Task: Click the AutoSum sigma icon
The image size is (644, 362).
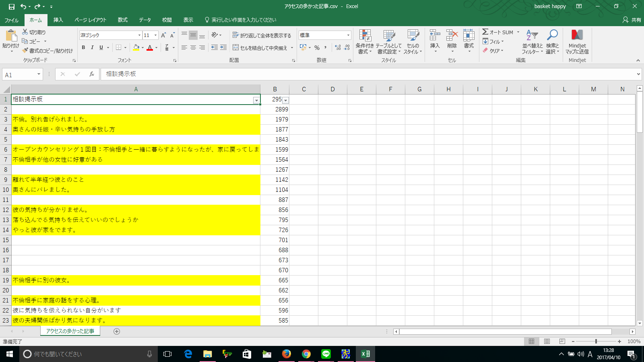Action: (485, 32)
